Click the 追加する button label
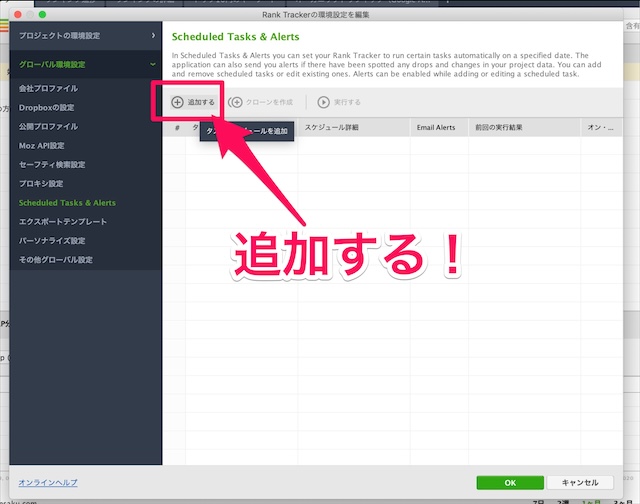This screenshot has height=504, width=640. point(201,102)
